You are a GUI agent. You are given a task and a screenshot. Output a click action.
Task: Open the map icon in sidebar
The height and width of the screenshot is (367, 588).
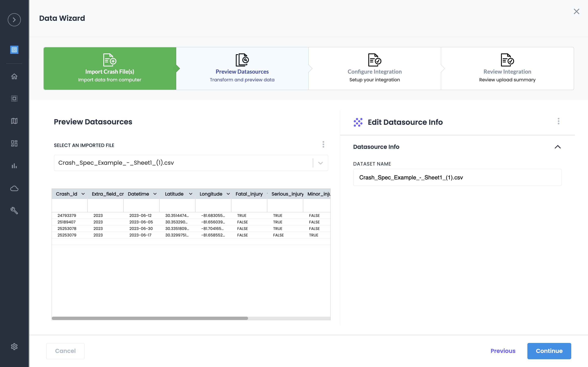pos(14,121)
